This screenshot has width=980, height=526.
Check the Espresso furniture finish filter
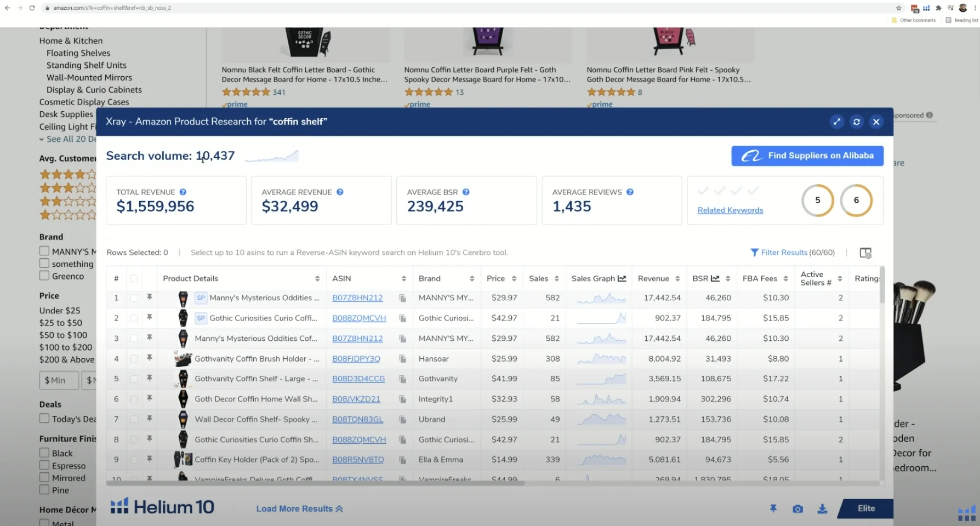44,465
